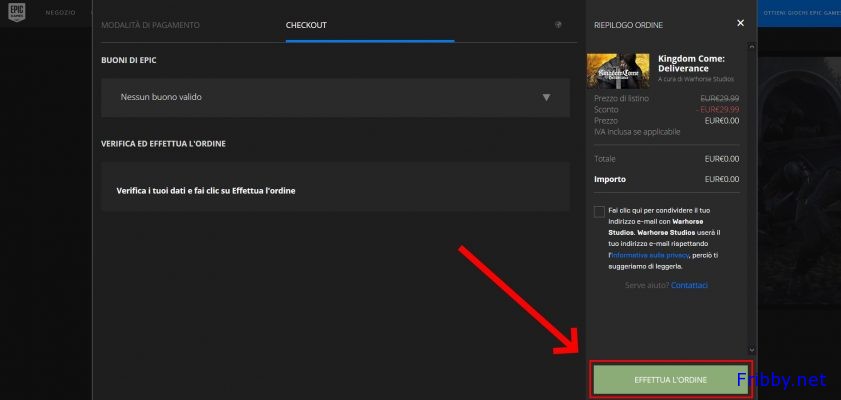
Task: Open the Informativa sulla privacy link
Action: click(650, 256)
